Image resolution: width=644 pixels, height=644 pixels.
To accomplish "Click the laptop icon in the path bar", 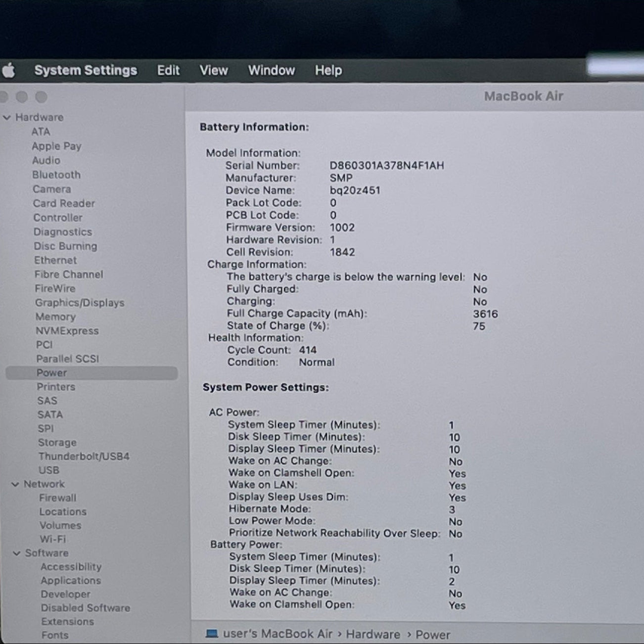I will [212, 634].
